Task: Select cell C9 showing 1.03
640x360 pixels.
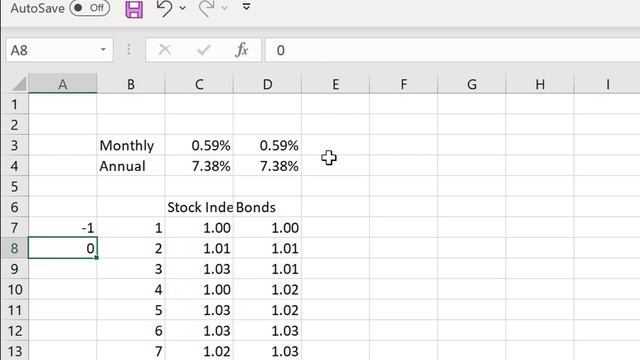Action: [x=199, y=269]
